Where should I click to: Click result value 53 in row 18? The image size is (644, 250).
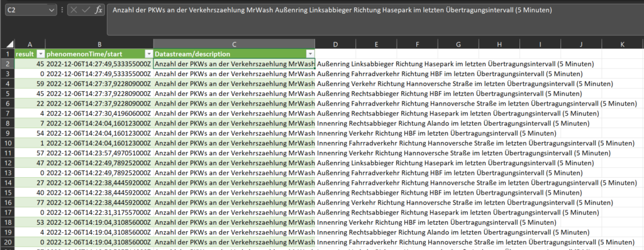pyautogui.click(x=30, y=222)
